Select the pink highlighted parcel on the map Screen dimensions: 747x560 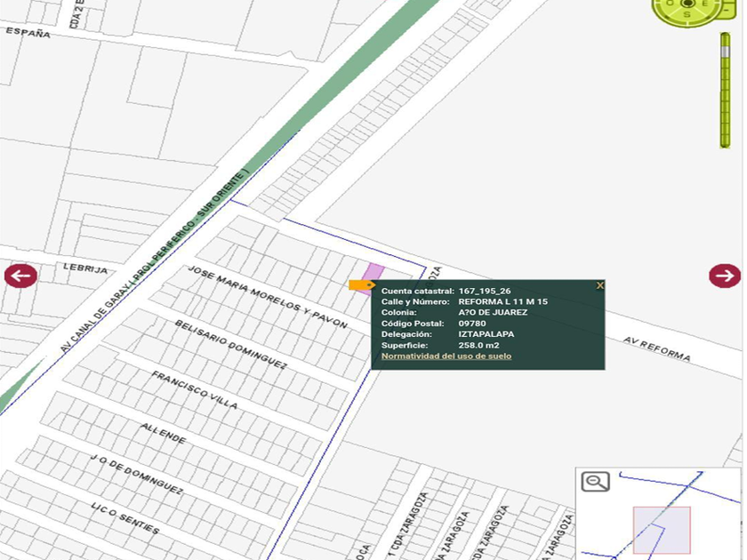click(x=376, y=272)
